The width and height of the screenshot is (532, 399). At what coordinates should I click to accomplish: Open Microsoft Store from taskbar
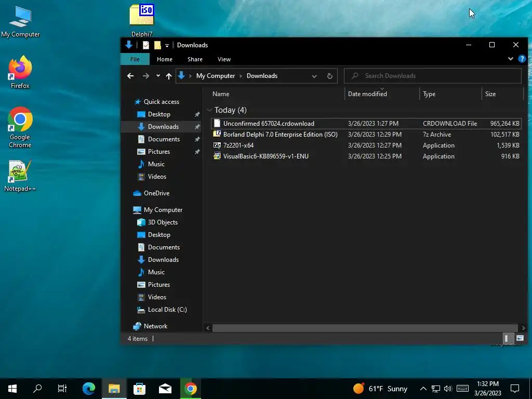(139, 389)
